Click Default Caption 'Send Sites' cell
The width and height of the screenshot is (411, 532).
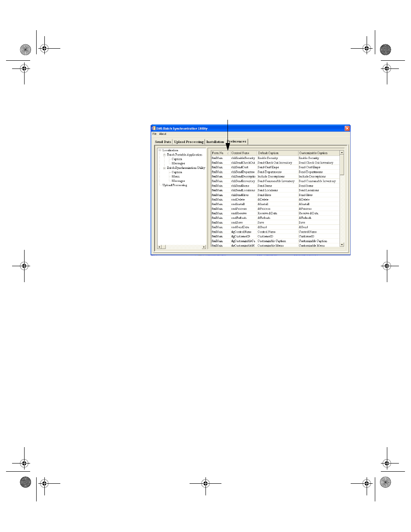277,195
